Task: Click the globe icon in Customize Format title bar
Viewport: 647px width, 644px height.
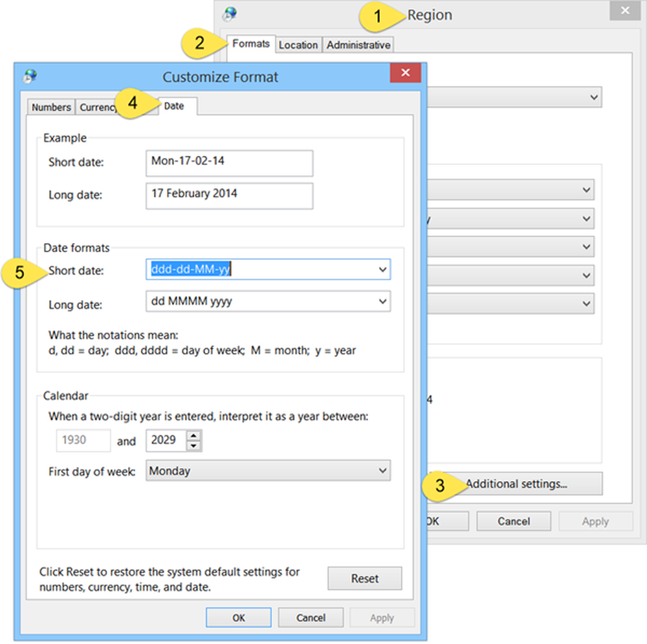Action: click(30, 76)
